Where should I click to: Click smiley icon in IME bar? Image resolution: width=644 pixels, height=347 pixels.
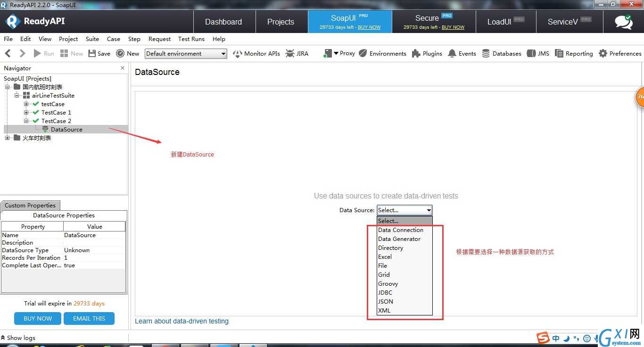click(586, 338)
